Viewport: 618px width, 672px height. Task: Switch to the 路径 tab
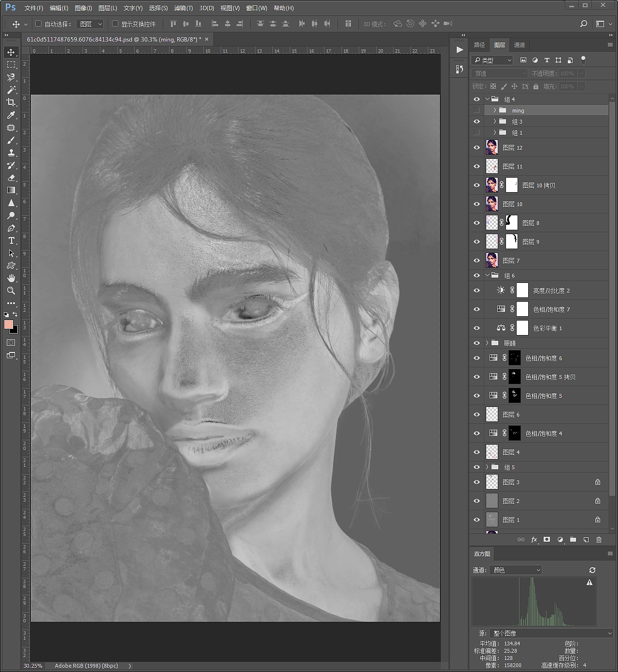point(479,45)
